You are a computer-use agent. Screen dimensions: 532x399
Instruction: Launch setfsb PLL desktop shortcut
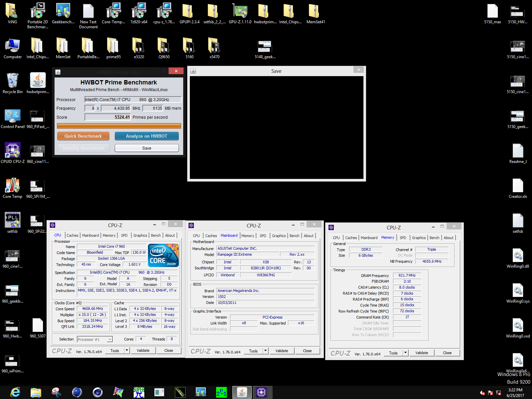(x=12, y=223)
